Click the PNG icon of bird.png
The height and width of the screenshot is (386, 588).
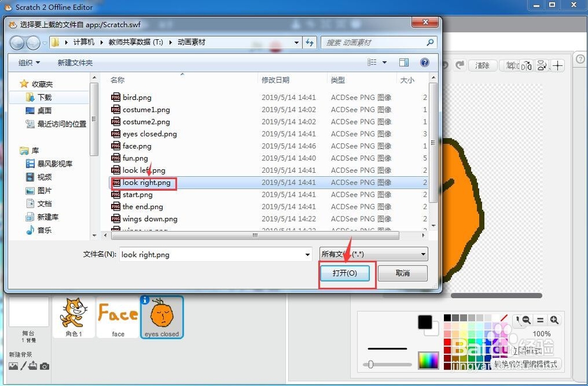tap(115, 97)
